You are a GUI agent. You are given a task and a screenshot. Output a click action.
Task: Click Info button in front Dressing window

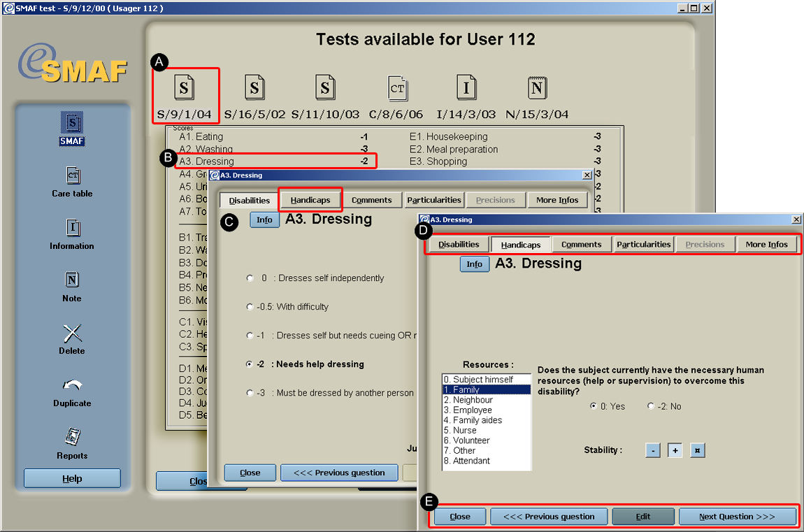[x=474, y=264]
